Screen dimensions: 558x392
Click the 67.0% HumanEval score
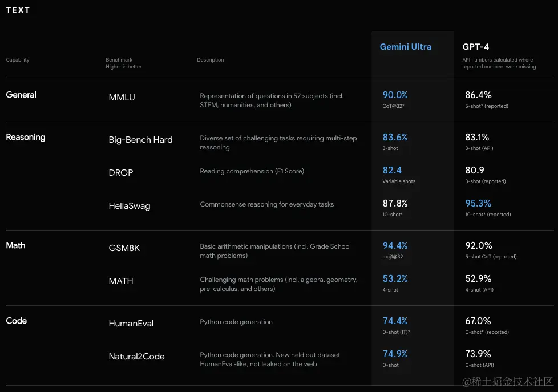(478, 321)
